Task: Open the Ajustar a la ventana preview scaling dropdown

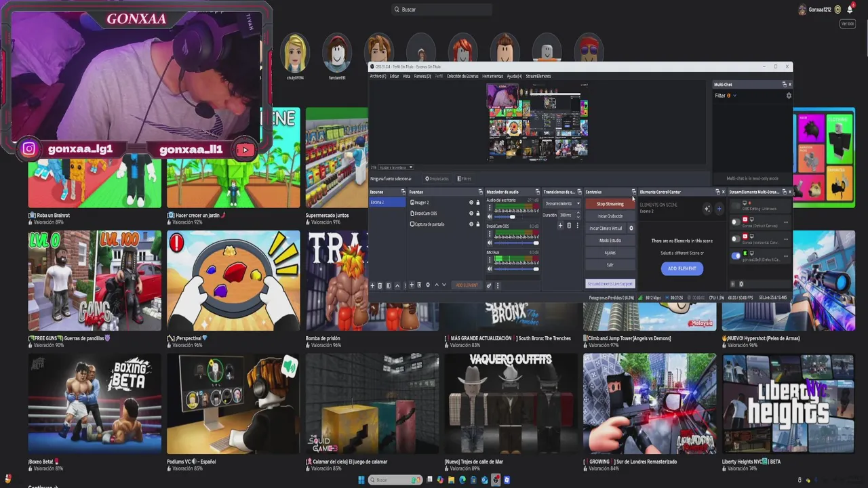Action: coord(396,167)
